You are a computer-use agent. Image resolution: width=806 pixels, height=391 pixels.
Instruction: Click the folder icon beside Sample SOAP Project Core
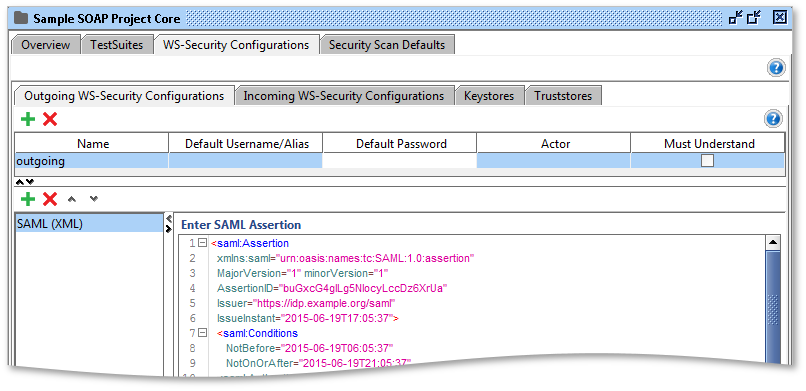coord(21,18)
